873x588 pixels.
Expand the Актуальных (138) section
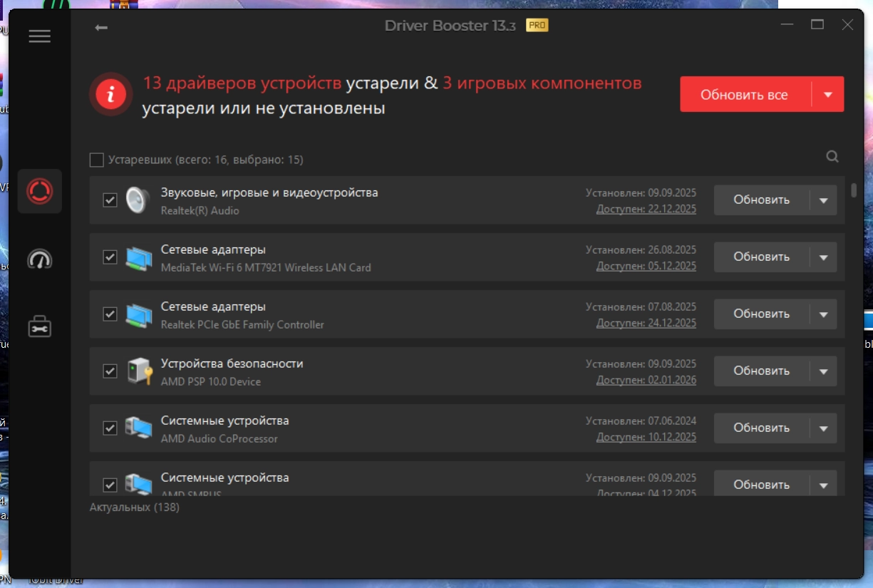pyautogui.click(x=135, y=507)
